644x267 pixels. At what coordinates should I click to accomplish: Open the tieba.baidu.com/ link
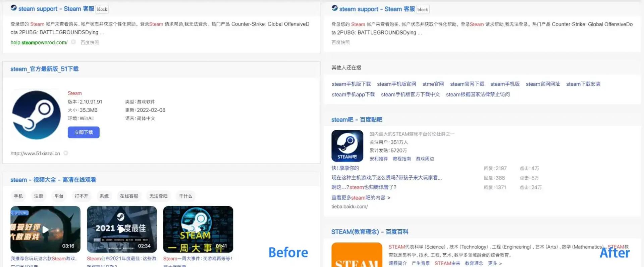tap(350, 207)
